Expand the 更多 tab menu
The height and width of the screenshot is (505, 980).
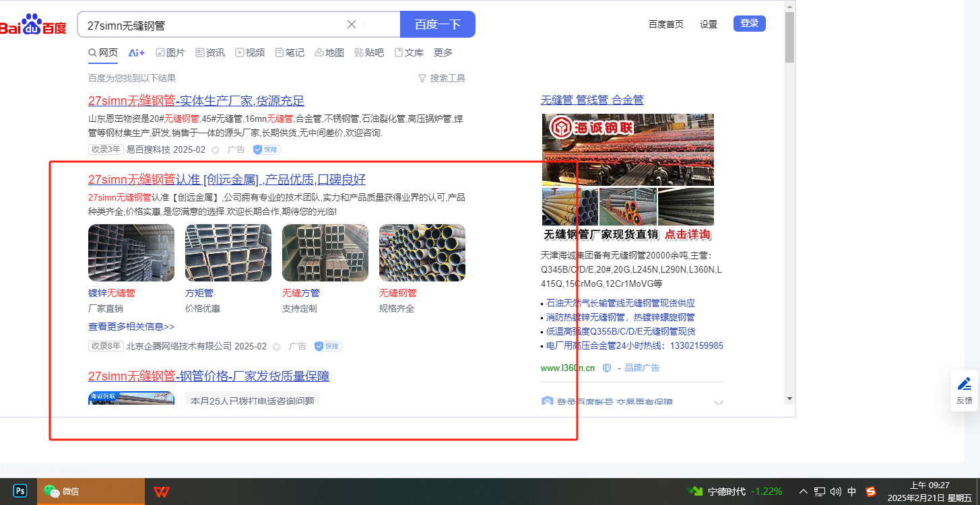443,53
